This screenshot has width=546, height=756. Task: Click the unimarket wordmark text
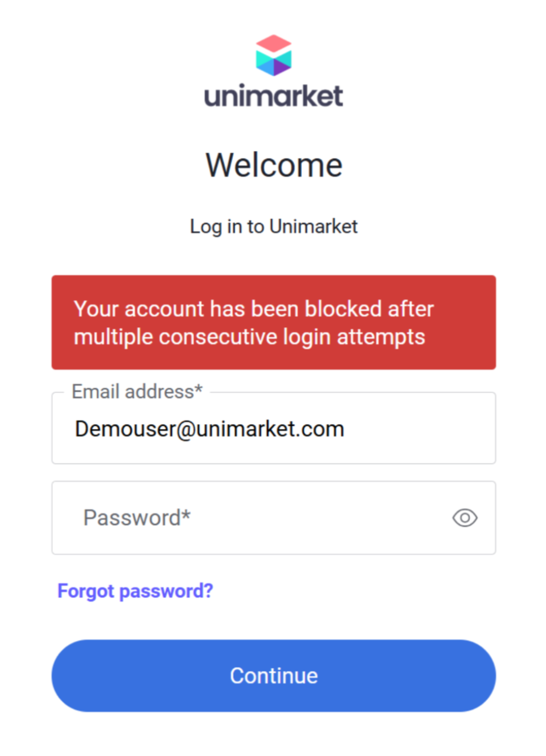[273, 96]
